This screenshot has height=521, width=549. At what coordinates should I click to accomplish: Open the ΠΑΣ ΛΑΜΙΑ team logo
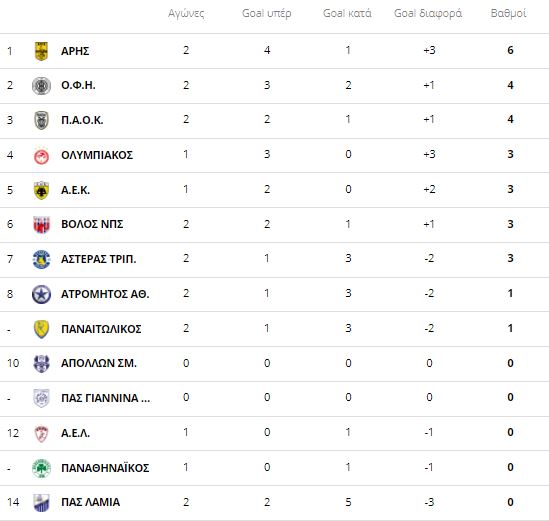click(41, 502)
